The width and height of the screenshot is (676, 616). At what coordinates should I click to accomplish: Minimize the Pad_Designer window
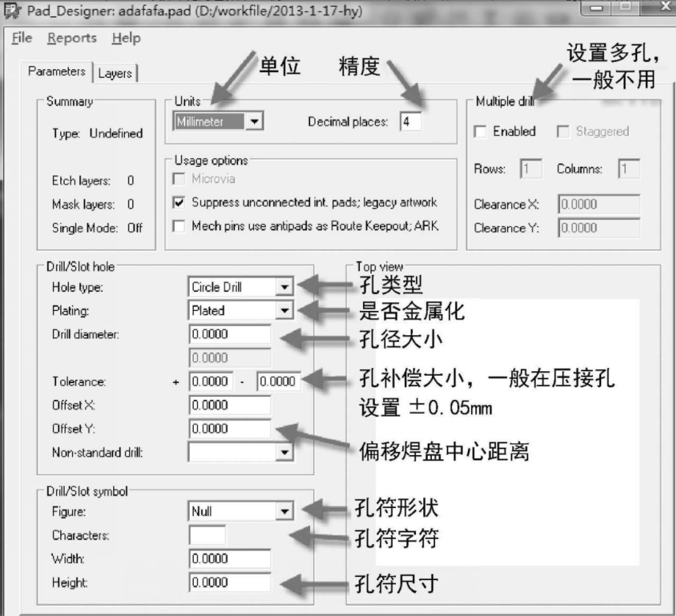[x=596, y=7]
